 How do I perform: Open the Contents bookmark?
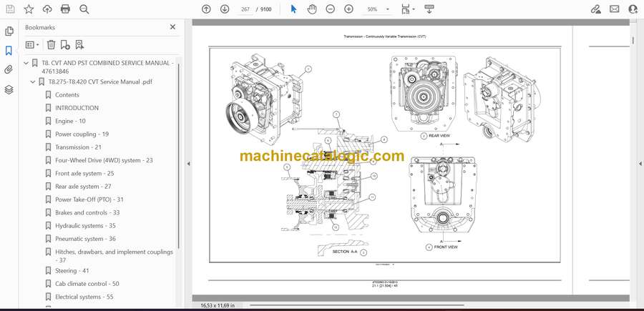(67, 95)
